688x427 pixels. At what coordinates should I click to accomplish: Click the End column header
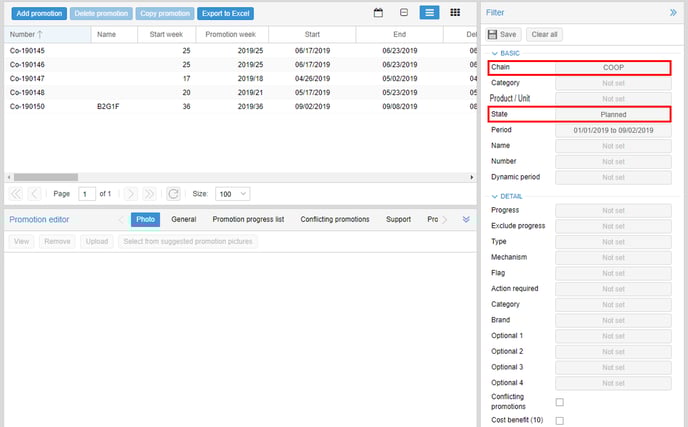399,34
